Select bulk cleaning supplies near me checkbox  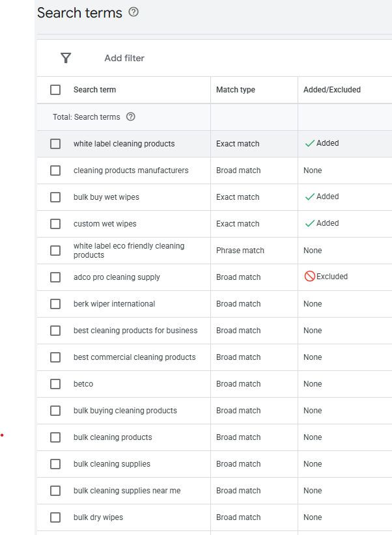55,491
